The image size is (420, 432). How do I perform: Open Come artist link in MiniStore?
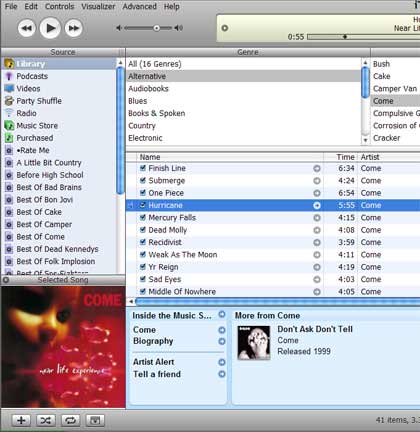click(144, 330)
